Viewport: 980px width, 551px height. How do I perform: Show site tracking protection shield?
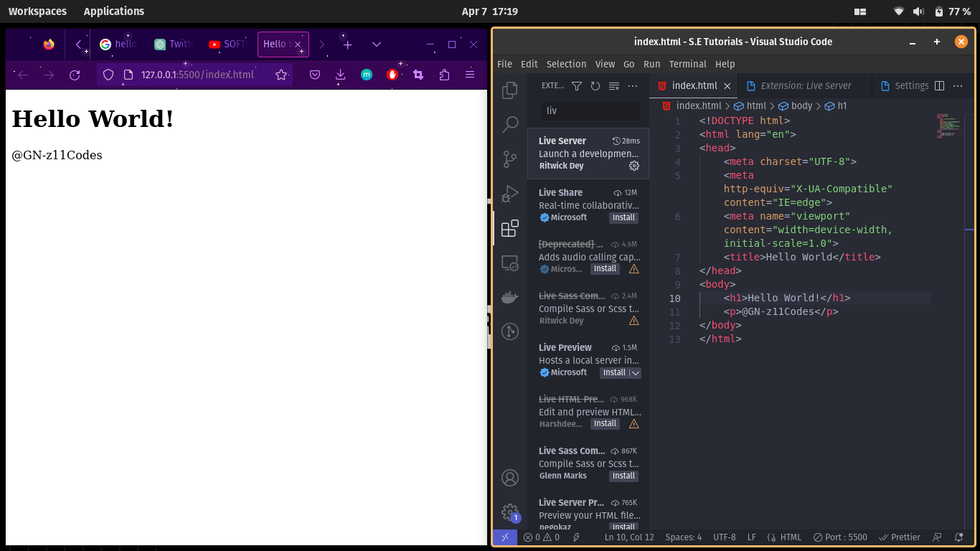[x=108, y=75]
